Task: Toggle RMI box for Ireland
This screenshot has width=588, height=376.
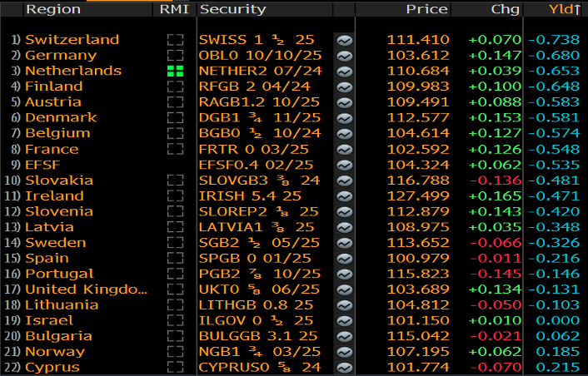Action: click(175, 195)
